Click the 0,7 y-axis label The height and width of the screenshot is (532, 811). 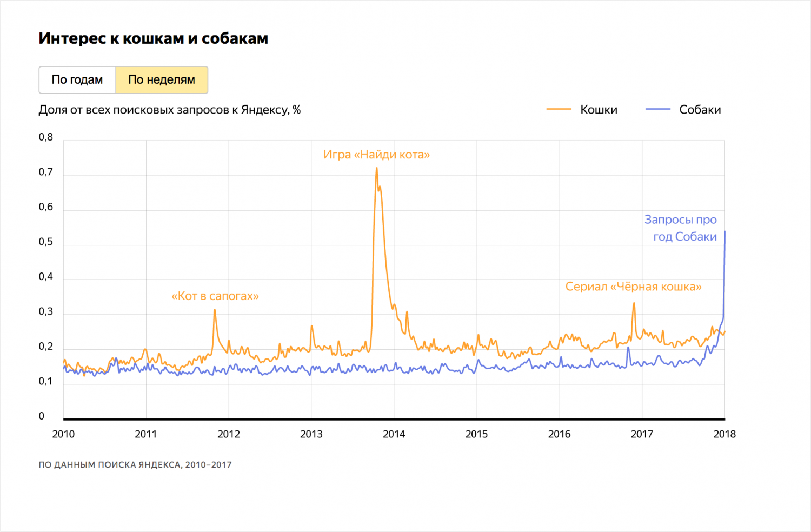pyautogui.click(x=46, y=172)
